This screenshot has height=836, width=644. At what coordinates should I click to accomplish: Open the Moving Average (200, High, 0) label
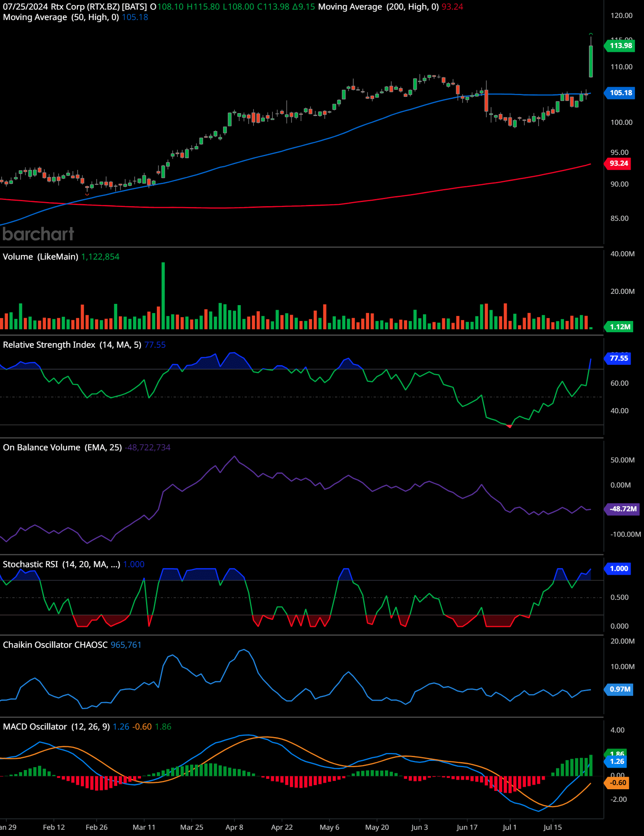[378, 7]
